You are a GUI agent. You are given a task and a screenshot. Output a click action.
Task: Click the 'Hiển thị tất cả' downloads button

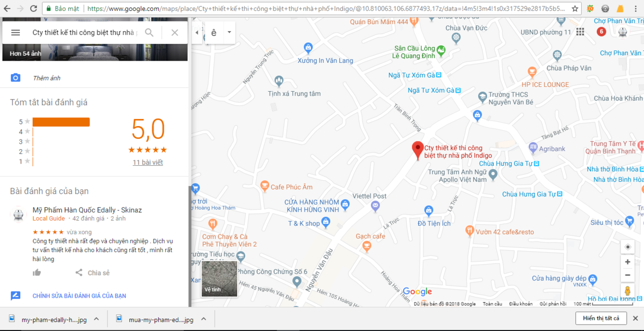[601, 319]
